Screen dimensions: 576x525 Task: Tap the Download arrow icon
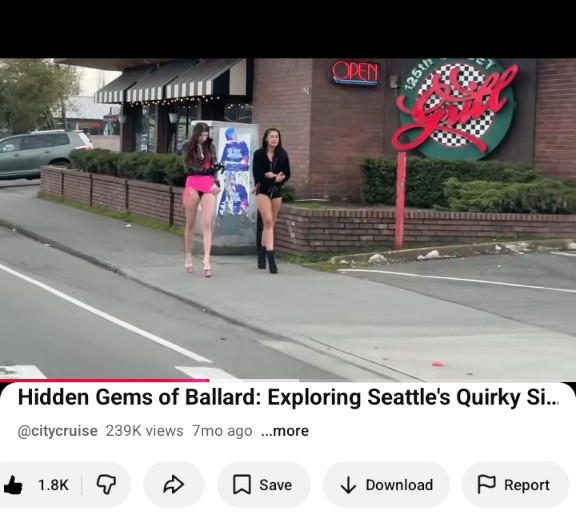(x=348, y=485)
